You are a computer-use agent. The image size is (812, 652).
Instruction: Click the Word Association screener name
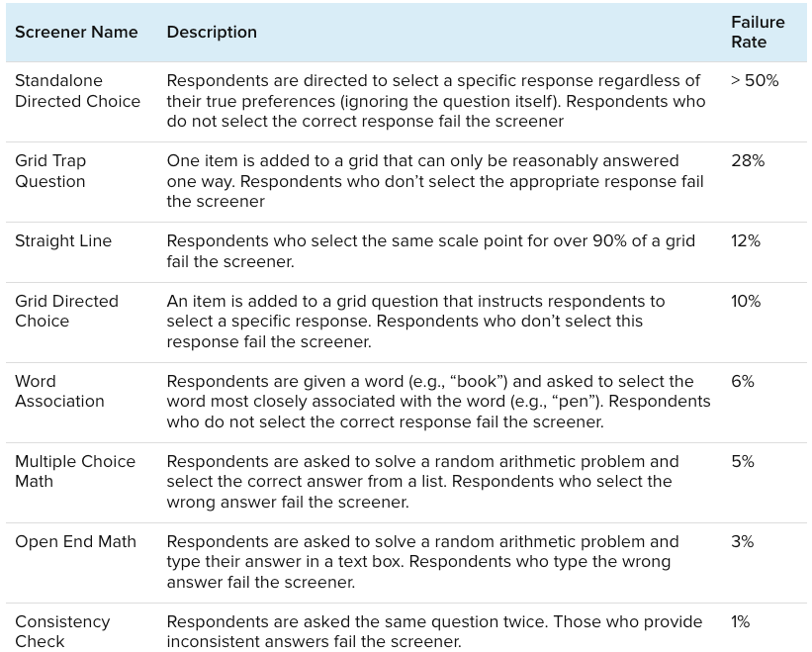[59, 391]
